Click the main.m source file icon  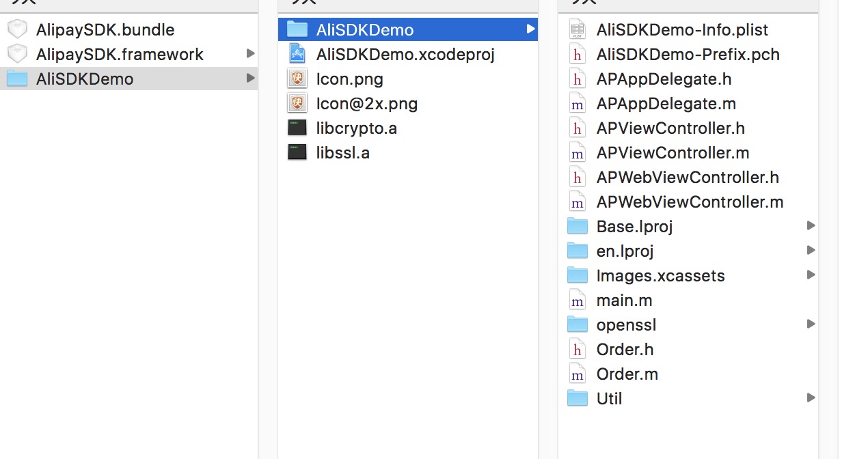coord(578,300)
